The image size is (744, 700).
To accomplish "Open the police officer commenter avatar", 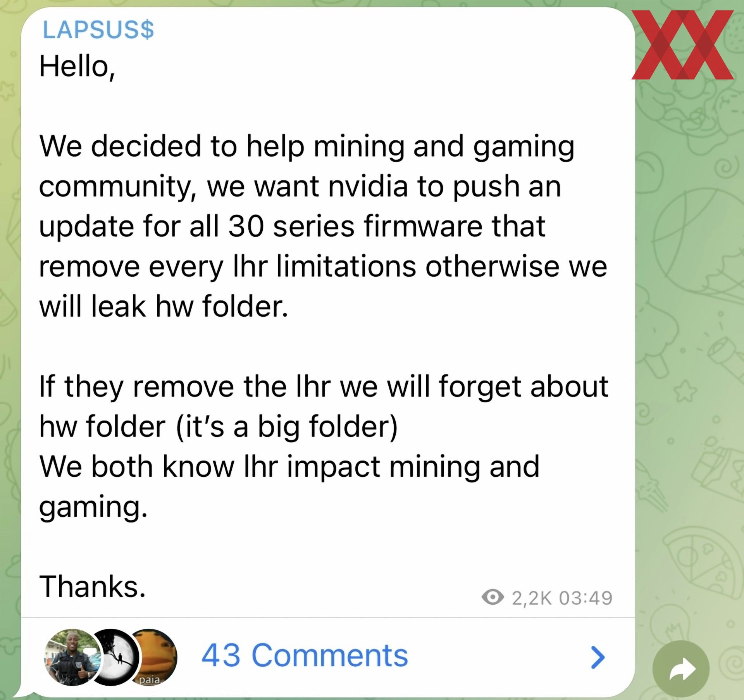I will tap(72, 657).
